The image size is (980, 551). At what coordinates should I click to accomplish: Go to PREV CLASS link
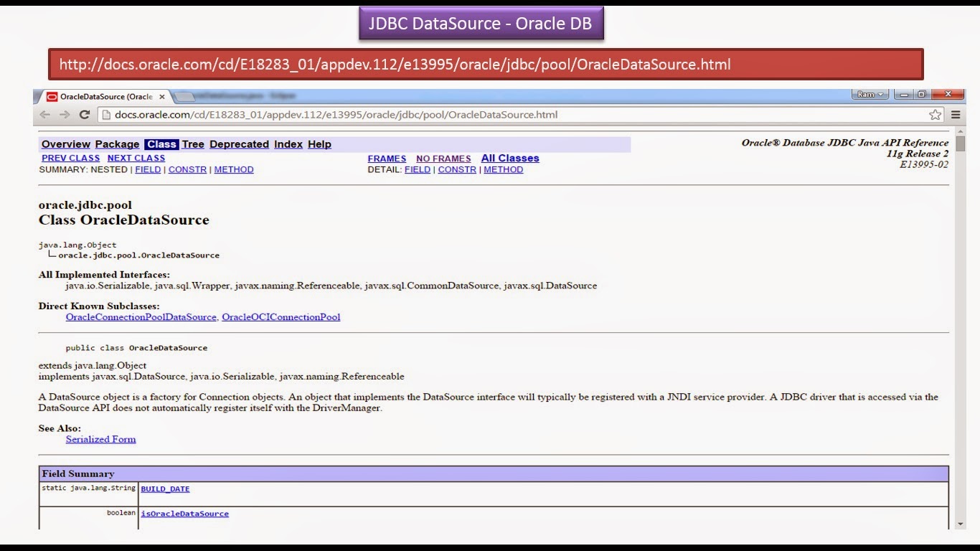click(x=70, y=158)
